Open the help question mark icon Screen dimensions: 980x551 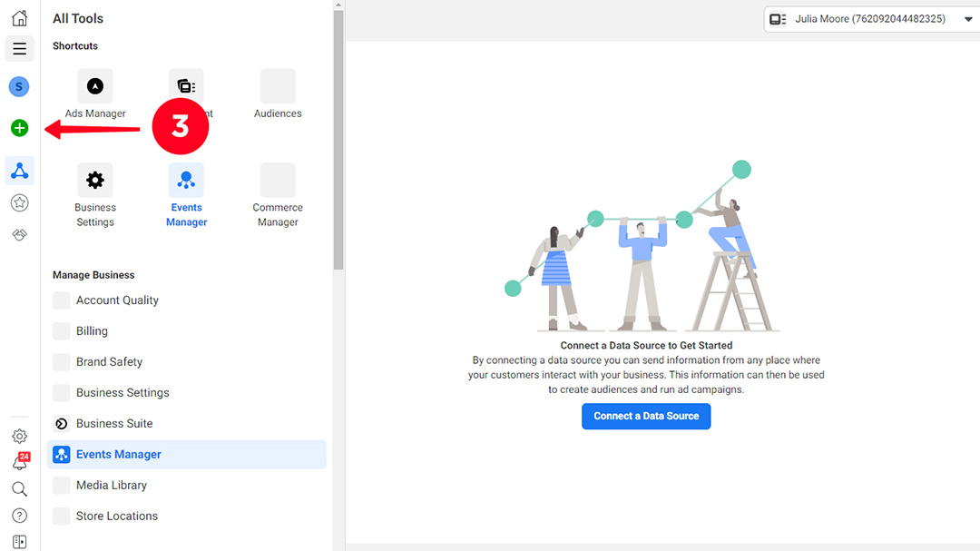coord(19,516)
